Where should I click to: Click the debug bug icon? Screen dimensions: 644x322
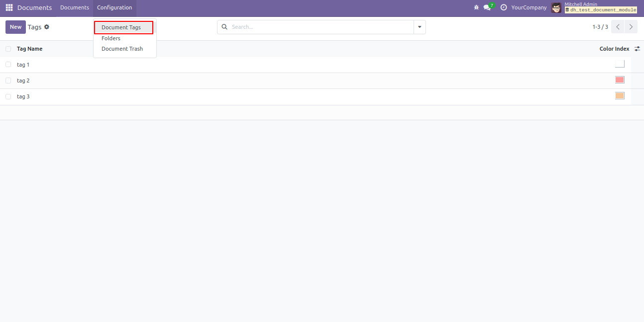click(476, 7)
